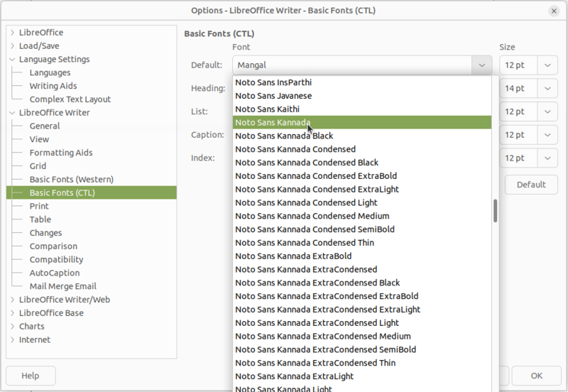Select Noto Sans Kannada ExtraCondensed SemiBold
The height and width of the screenshot is (392, 568).
(362, 350)
